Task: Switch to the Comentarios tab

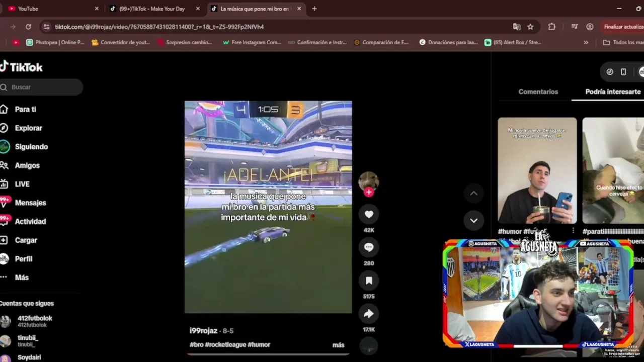Action: point(538,92)
